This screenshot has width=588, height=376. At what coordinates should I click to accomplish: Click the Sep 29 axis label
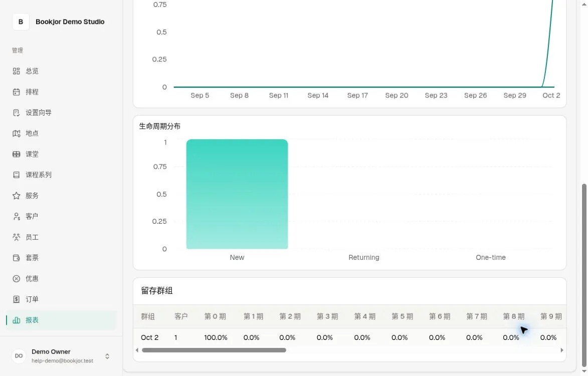(x=515, y=96)
